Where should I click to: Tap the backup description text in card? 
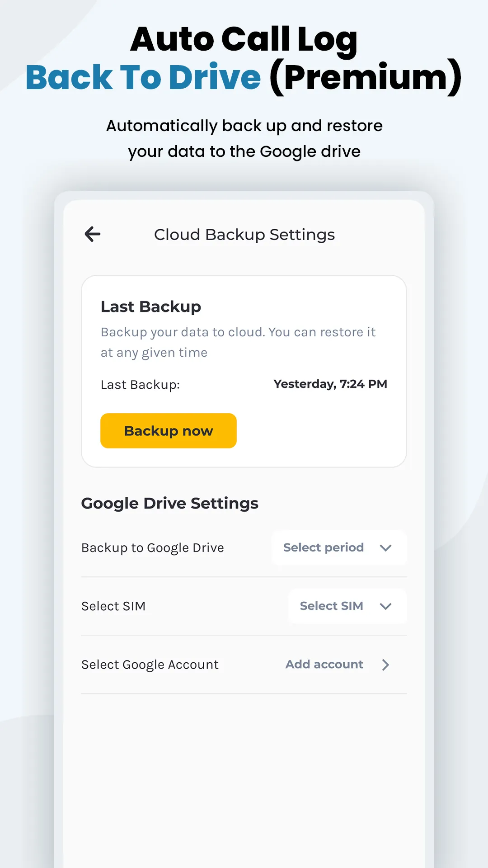point(238,342)
